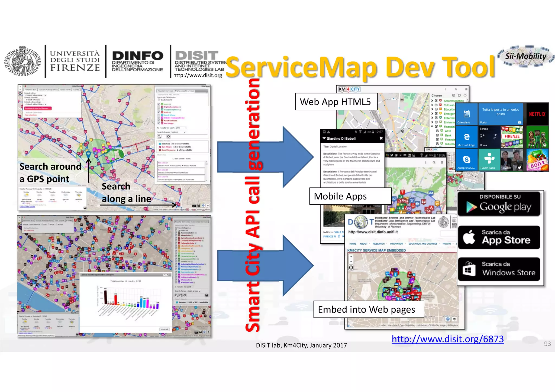Open the Search Range dropdown
The image size is (555, 392).
(179, 132)
